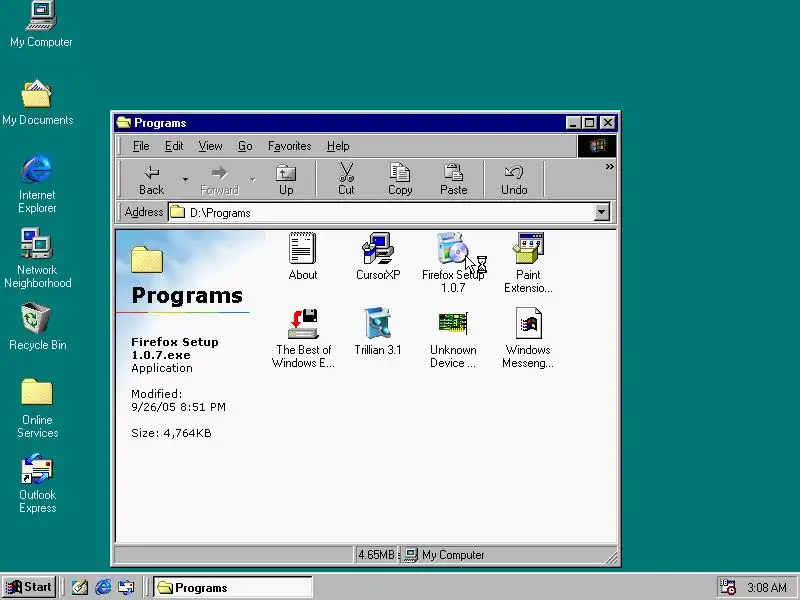The height and width of the screenshot is (600, 800).
Task: Click the Show Desktop quick launch icon
Action: tap(79, 587)
